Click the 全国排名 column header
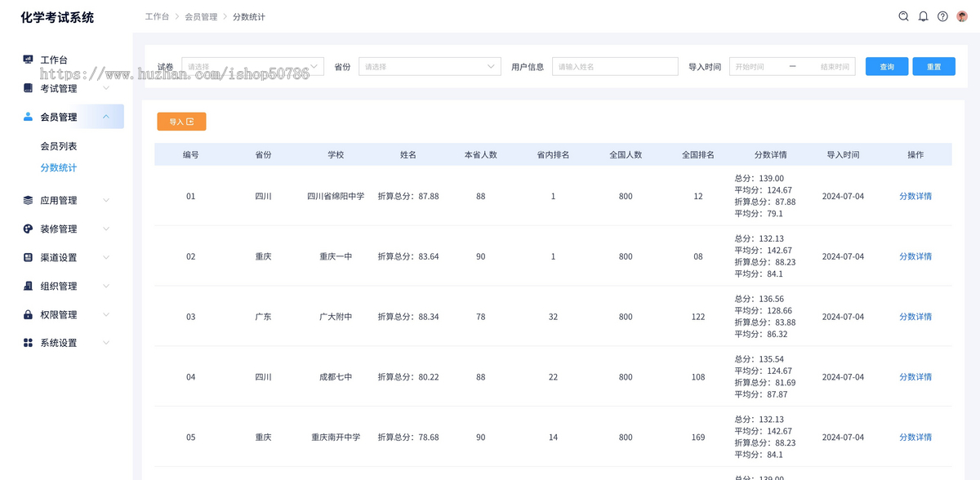This screenshot has width=980, height=480. [698, 154]
